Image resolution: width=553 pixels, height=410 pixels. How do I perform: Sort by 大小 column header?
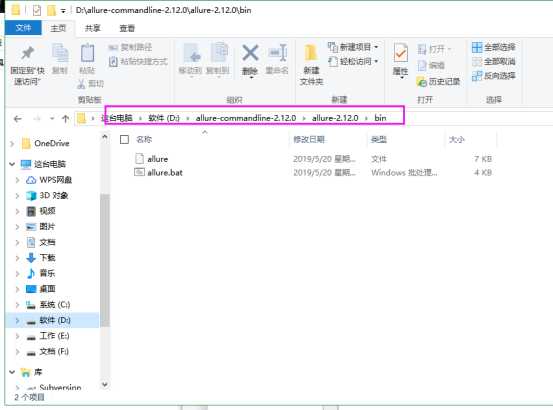pos(456,140)
